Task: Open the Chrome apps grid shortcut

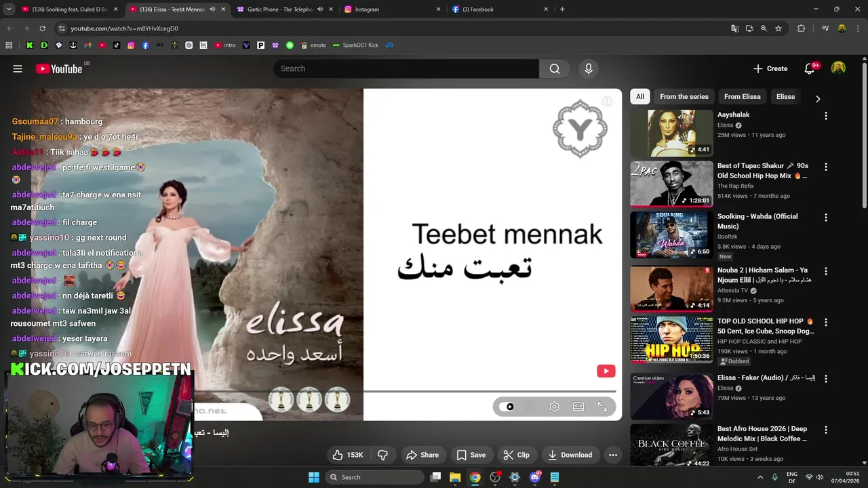Action: tap(9, 45)
